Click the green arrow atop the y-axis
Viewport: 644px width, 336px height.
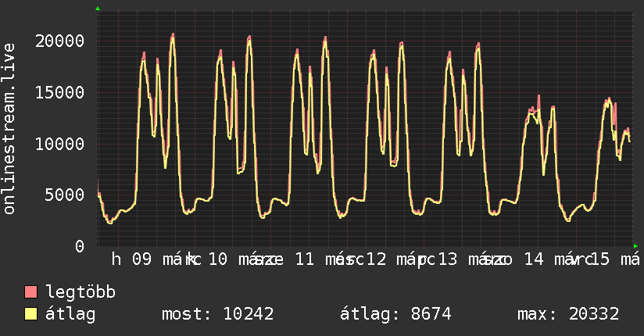point(98,9)
